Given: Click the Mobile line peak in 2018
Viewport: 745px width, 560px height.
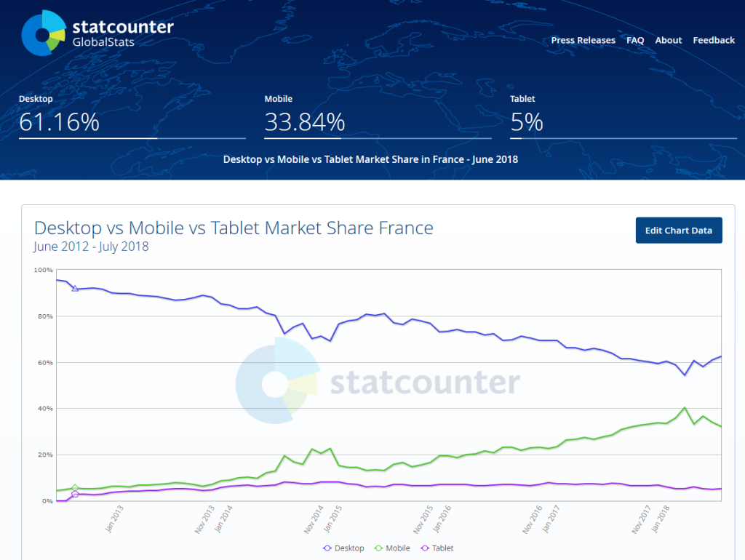Looking at the screenshot, I should [x=685, y=408].
